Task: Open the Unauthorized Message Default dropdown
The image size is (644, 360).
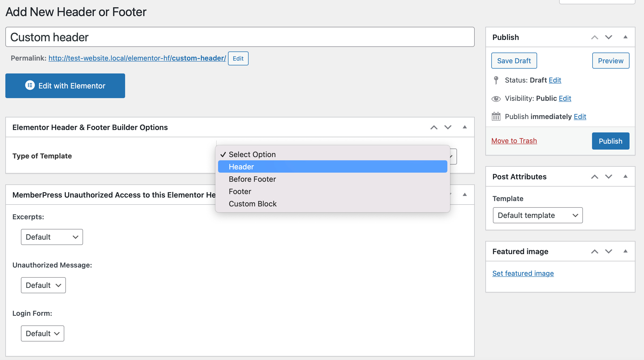Action: pyautogui.click(x=43, y=285)
